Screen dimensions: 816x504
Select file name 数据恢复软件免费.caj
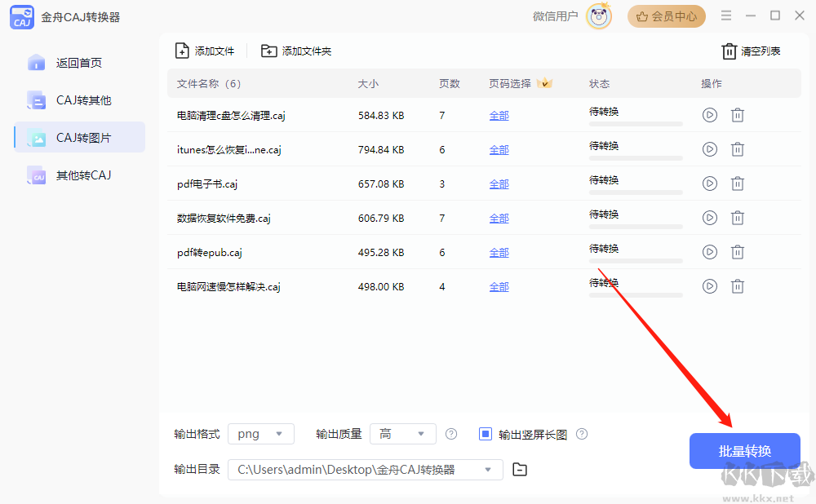click(x=224, y=219)
